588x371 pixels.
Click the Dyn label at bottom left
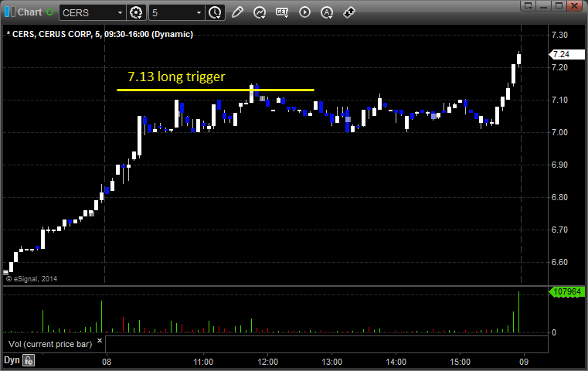pos(12,360)
